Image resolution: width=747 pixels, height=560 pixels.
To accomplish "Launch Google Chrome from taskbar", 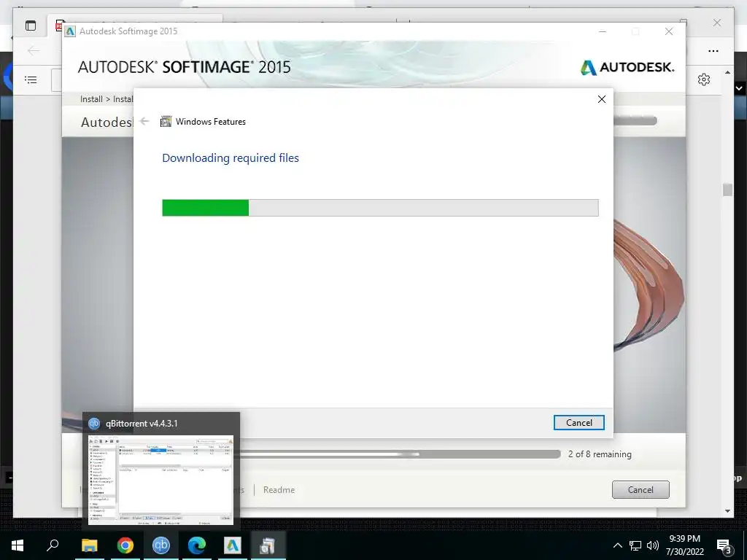I will pyautogui.click(x=125, y=545).
